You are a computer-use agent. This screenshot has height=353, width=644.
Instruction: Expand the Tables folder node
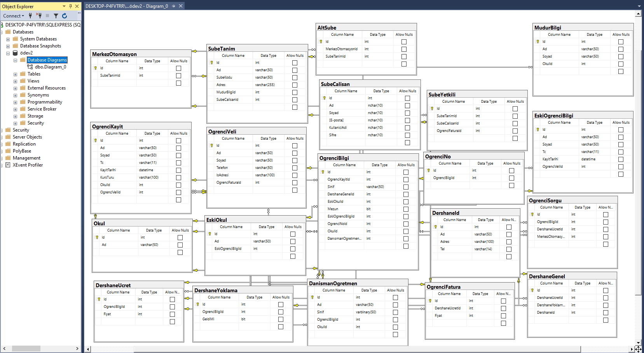[15, 74]
